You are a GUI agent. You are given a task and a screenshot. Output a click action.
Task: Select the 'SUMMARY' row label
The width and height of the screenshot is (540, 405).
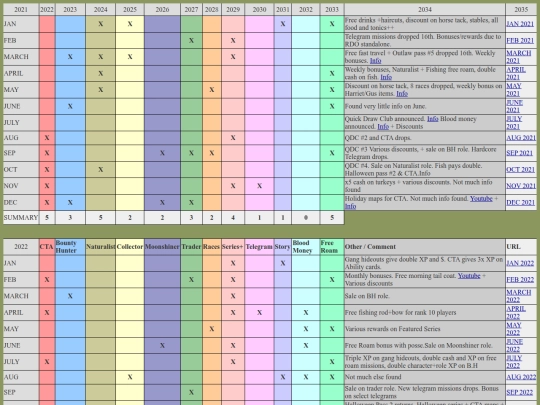tap(21, 218)
